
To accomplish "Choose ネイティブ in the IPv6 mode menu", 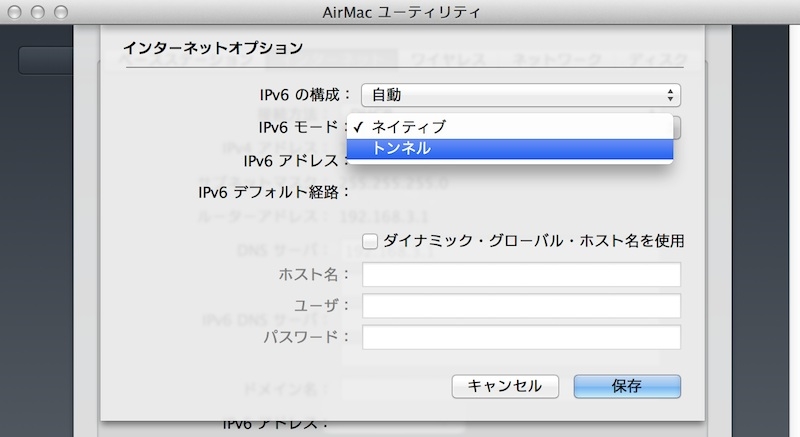I will tap(510, 126).
